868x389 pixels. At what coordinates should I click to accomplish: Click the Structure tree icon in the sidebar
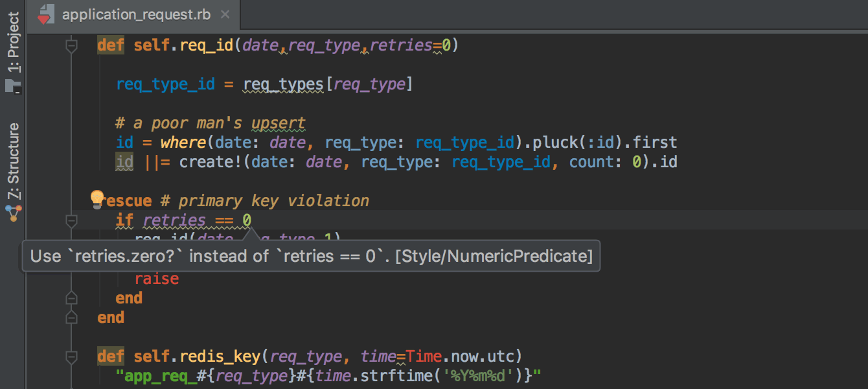pos(13,213)
